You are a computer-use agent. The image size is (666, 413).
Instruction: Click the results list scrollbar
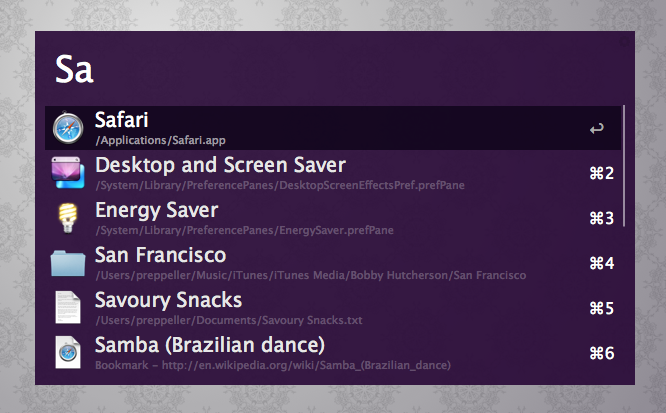624,166
